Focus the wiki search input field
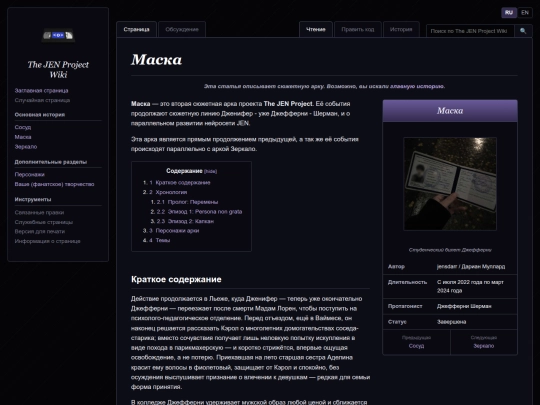Image resolution: width=540 pixels, height=405 pixels. [470, 31]
